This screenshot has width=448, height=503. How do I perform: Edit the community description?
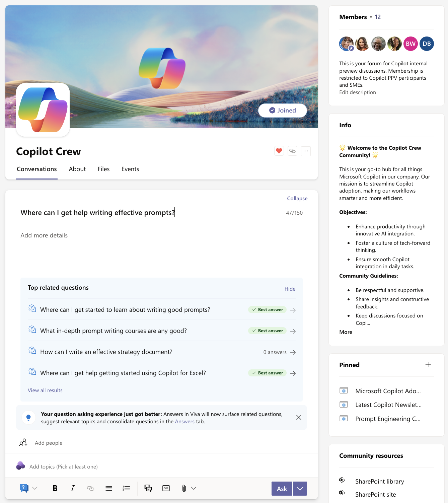point(357,92)
